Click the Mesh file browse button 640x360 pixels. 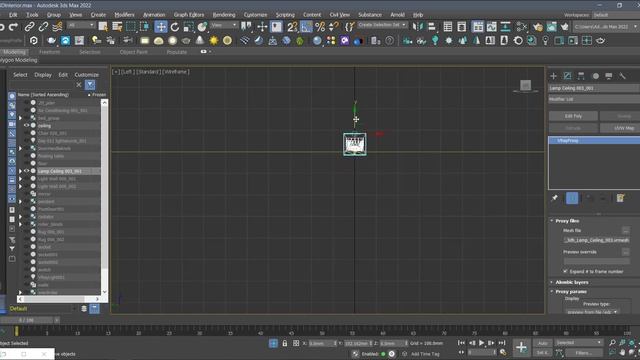click(x=625, y=231)
